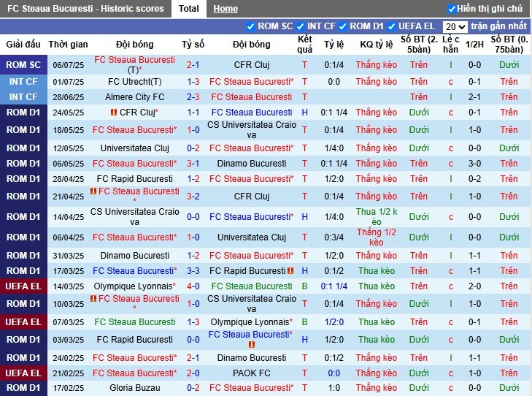Image resolution: width=532 pixels, height=396 pixels.
Task: Open FC Utrecht(T) team link
Action: click(x=135, y=82)
